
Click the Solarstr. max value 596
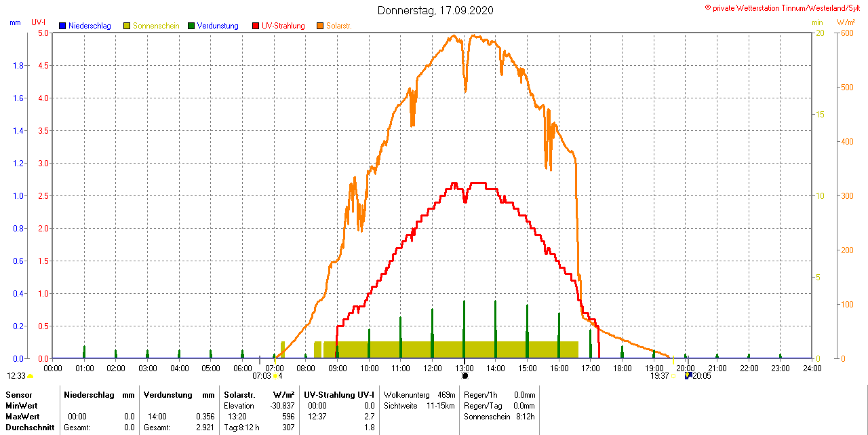pyautogui.click(x=288, y=416)
